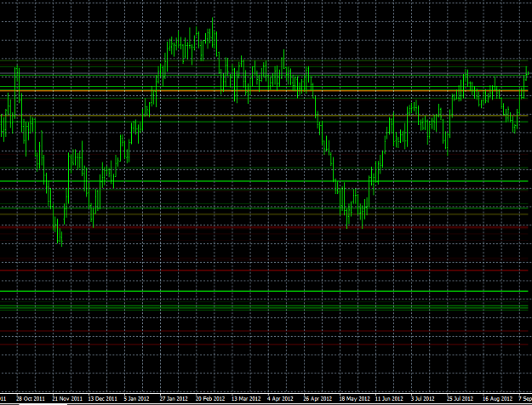Click the 13 Dec 2011 date label
This screenshot has height=405, width=532.
102,398
